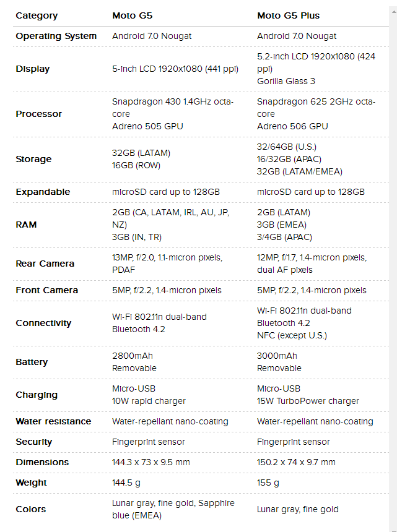Click the Weight row label

(x=31, y=483)
